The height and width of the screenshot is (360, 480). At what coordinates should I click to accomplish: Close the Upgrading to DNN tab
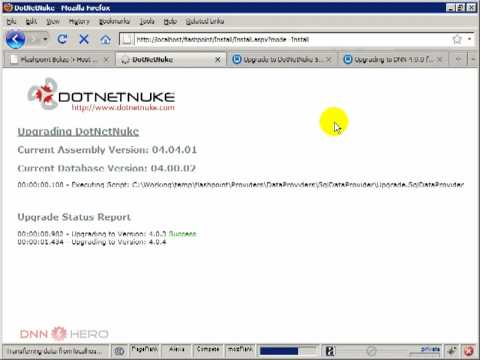tap(440, 60)
